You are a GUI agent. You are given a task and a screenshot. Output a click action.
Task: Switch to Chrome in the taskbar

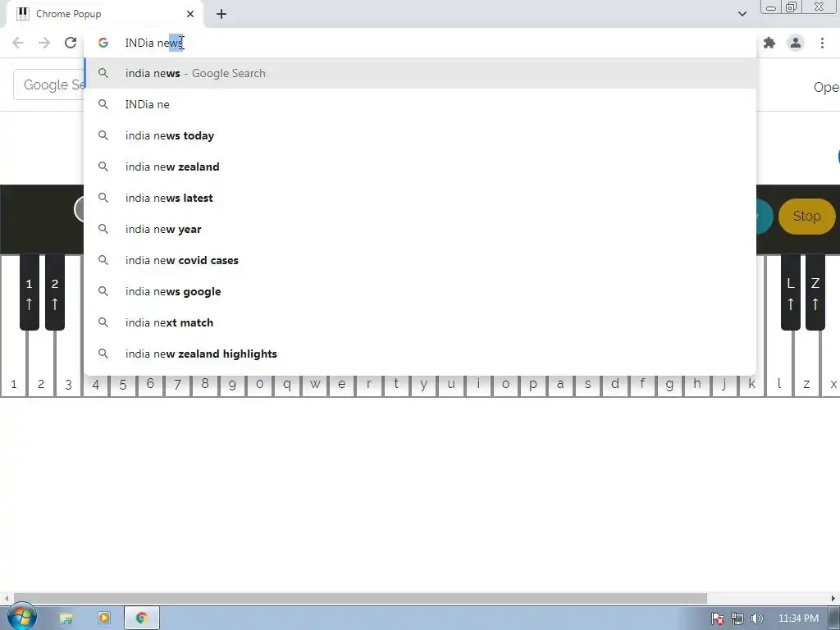142,619
